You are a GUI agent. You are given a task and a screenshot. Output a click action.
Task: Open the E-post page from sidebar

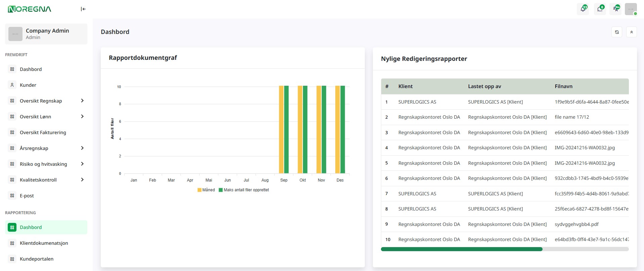click(27, 196)
